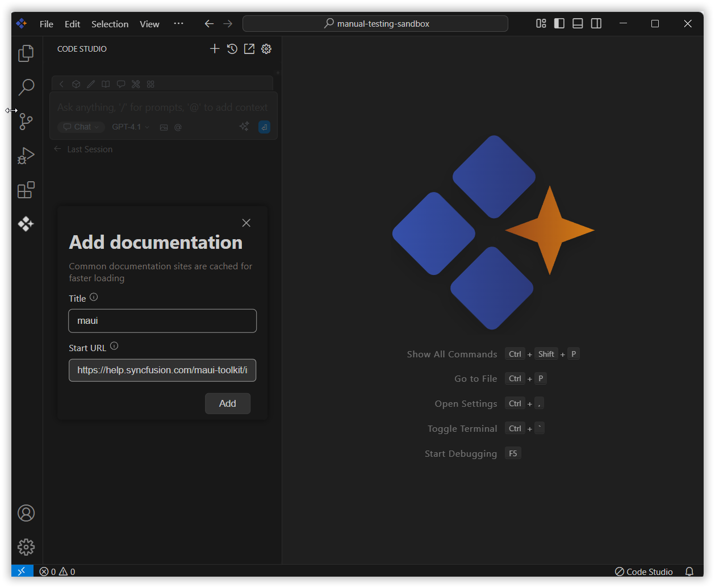Viewport: 715px width, 588px height.
Task: Navigate forward with the right arrow
Action: coord(228,23)
